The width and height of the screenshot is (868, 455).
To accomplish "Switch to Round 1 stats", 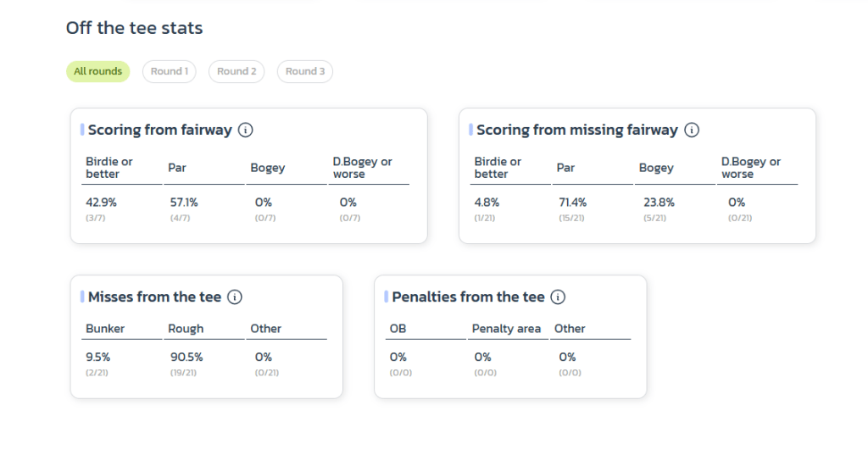I will pos(169,71).
